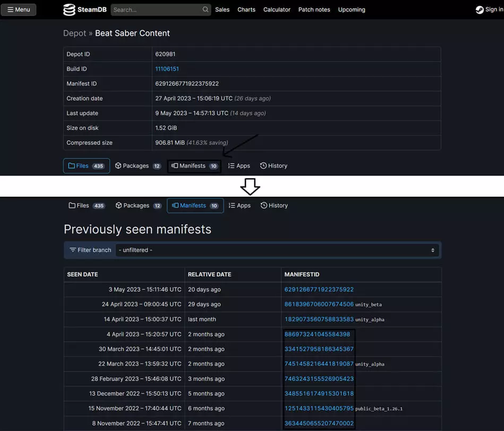Click the Depot ID value 620981
The height and width of the screenshot is (431, 504).
[x=165, y=54]
